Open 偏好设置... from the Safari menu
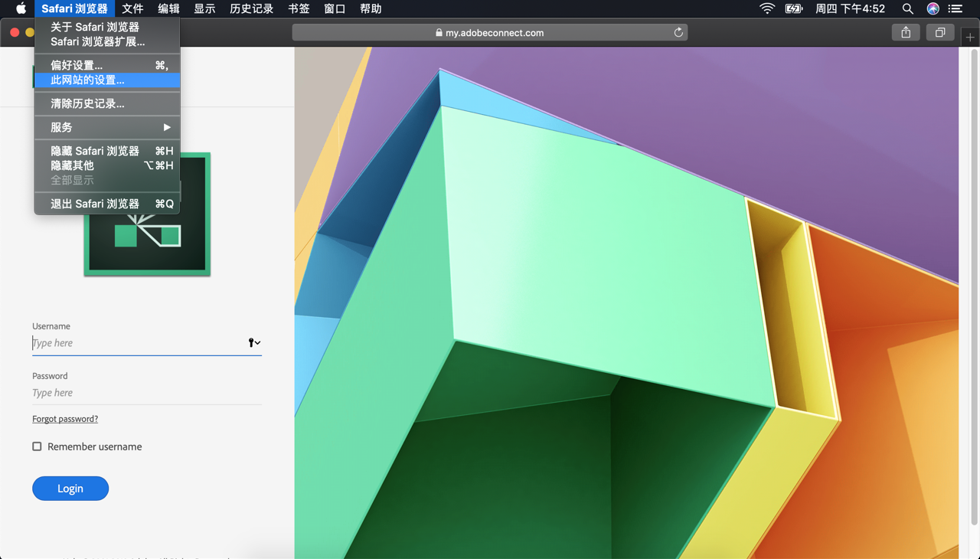 click(x=107, y=65)
